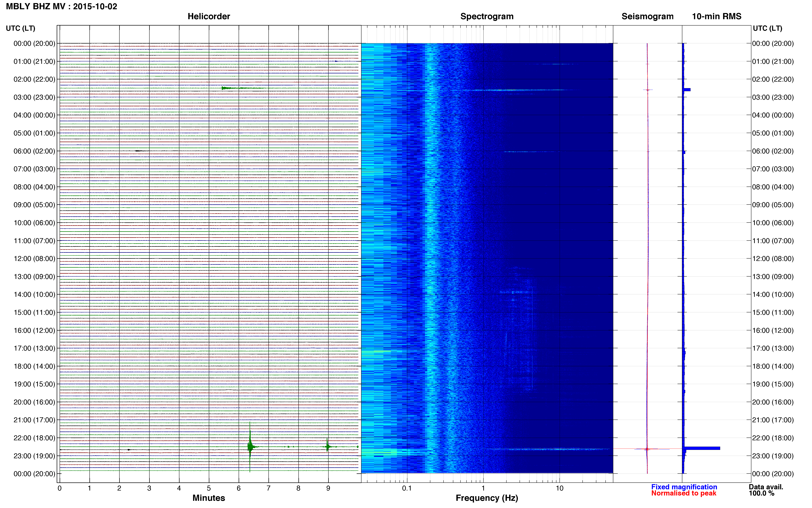Viewport: 812px width, 508px height.
Task: Click the Normalised to peak legend text
Action: (x=684, y=493)
